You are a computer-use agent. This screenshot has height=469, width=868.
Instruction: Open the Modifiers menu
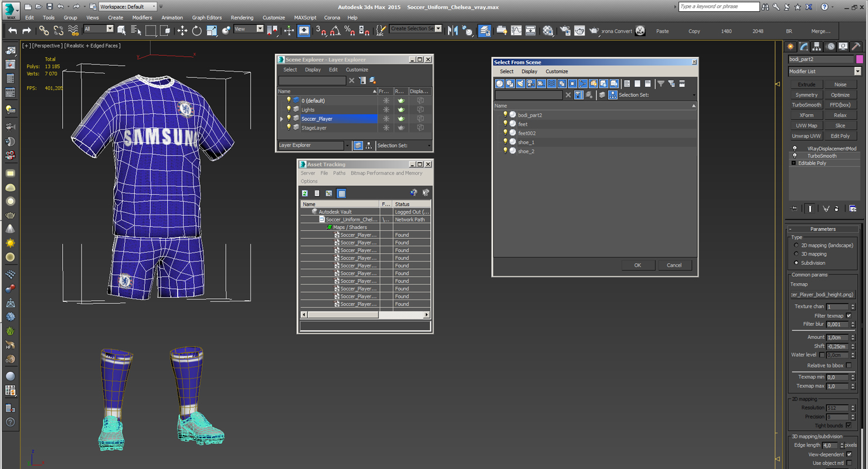pyautogui.click(x=142, y=18)
